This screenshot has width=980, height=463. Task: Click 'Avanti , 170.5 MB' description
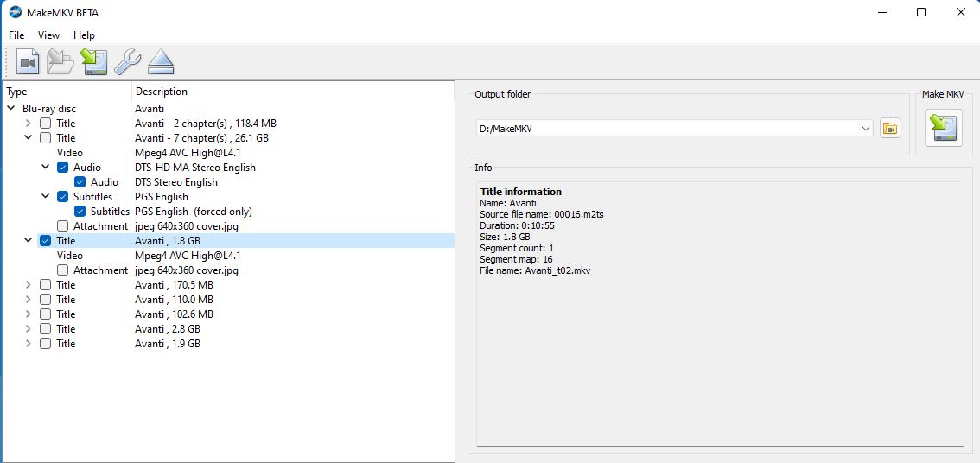coord(175,285)
